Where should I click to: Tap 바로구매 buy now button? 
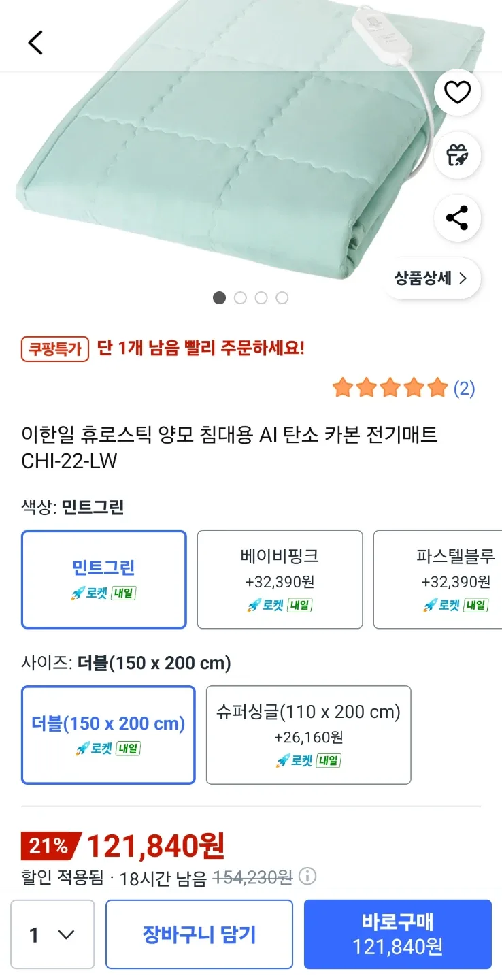click(x=397, y=934)
